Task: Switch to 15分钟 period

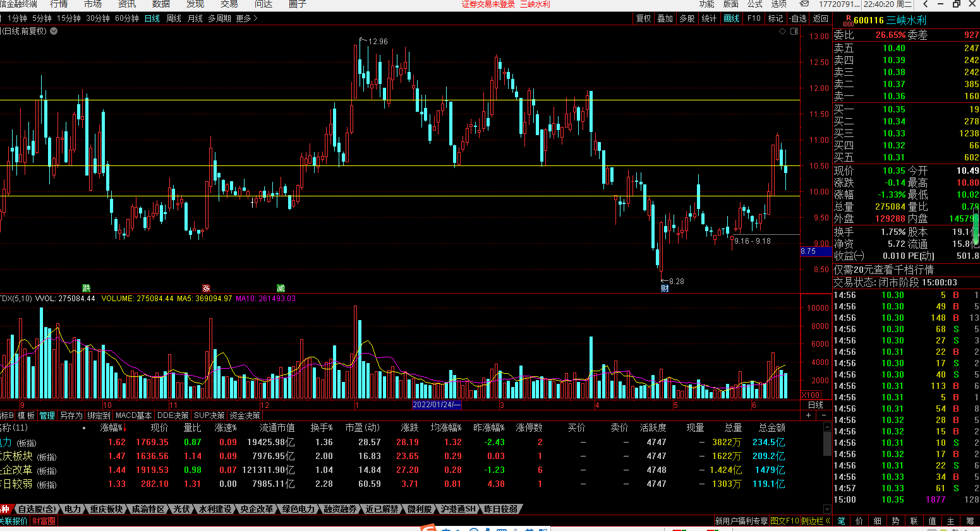Action: 69,19
